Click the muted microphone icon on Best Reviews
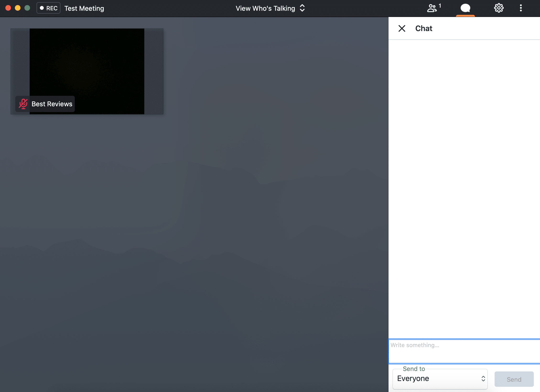 (23, 104)
